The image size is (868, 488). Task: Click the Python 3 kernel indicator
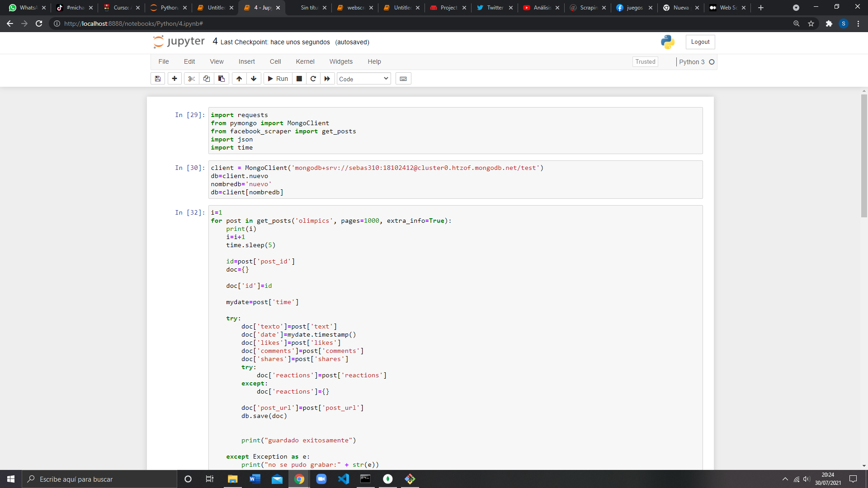point(693,62)
